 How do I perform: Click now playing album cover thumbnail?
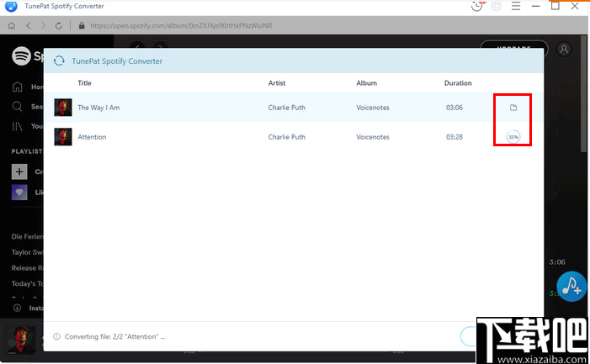click(x=21, y=340)
